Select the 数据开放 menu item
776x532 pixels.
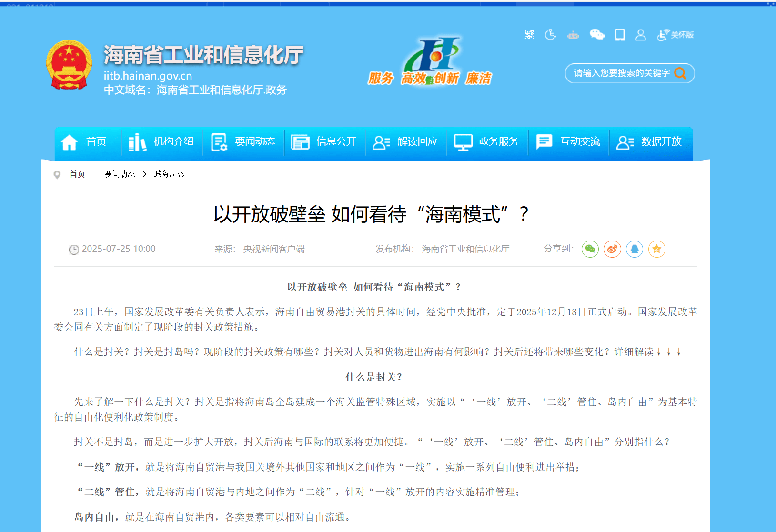coord(650,141)
